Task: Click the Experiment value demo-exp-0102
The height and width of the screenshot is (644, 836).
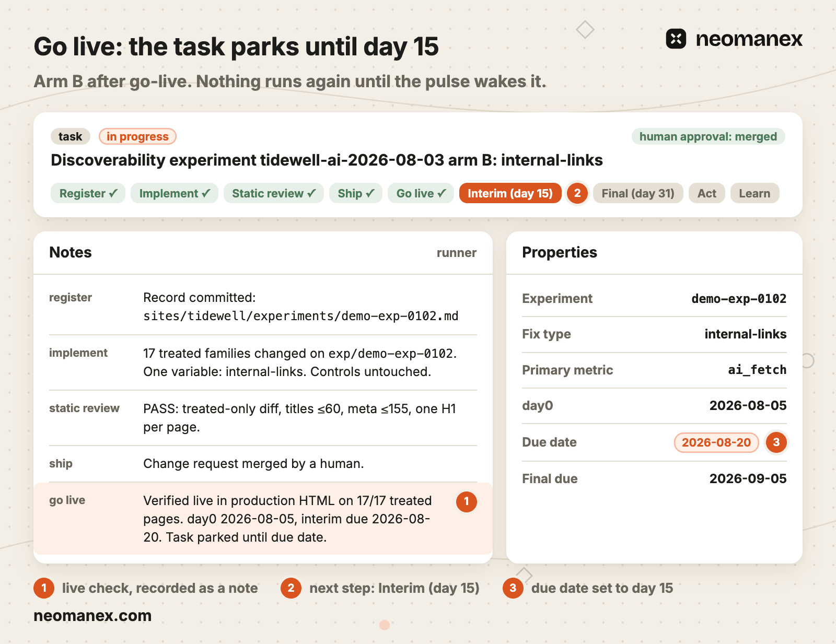Action: coord(739,299)
